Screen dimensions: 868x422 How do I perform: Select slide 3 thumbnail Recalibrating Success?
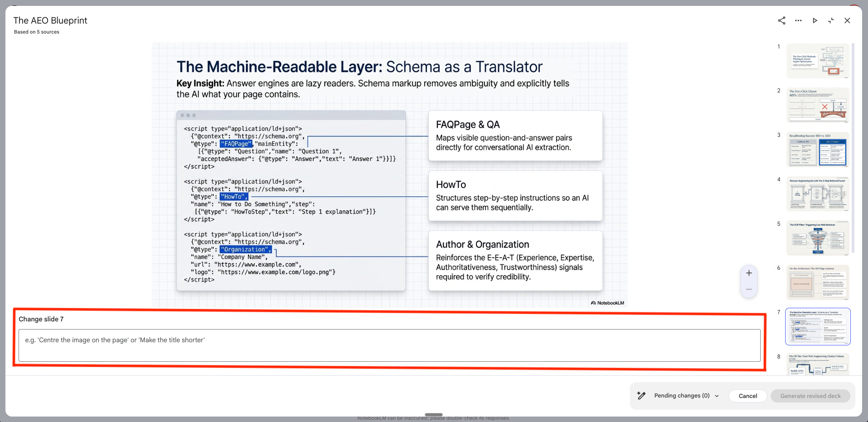(x=818, y=150)
